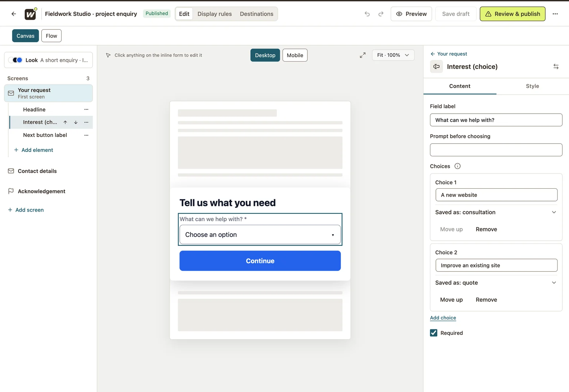Open the Style tab
Image resolution: width=569 pixels, height=392 pixels.
point(533,86)
